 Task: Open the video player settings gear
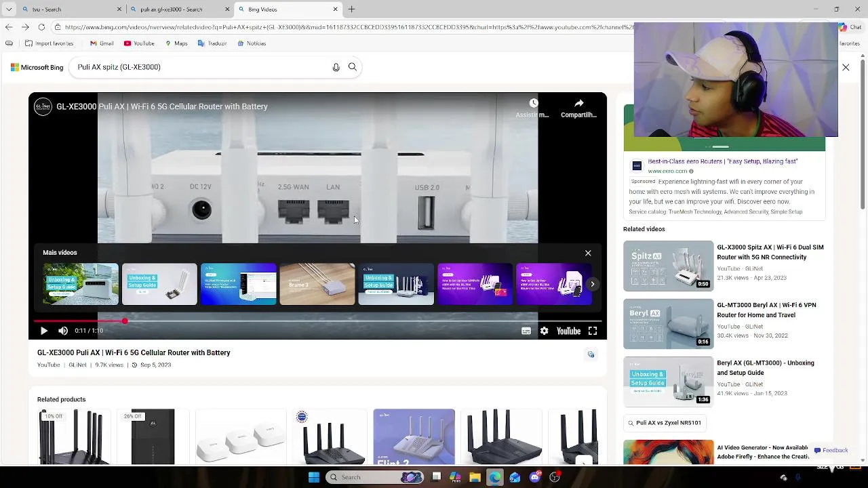(544, 331)
